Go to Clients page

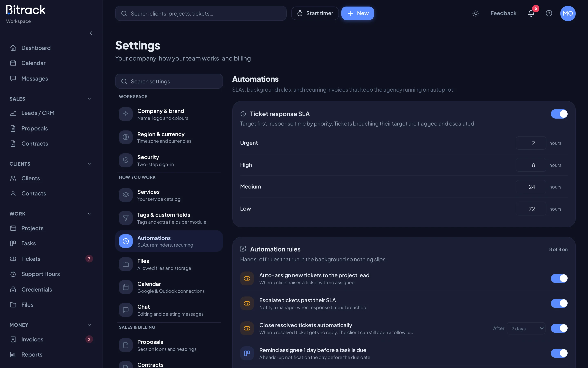click(51, 178)
